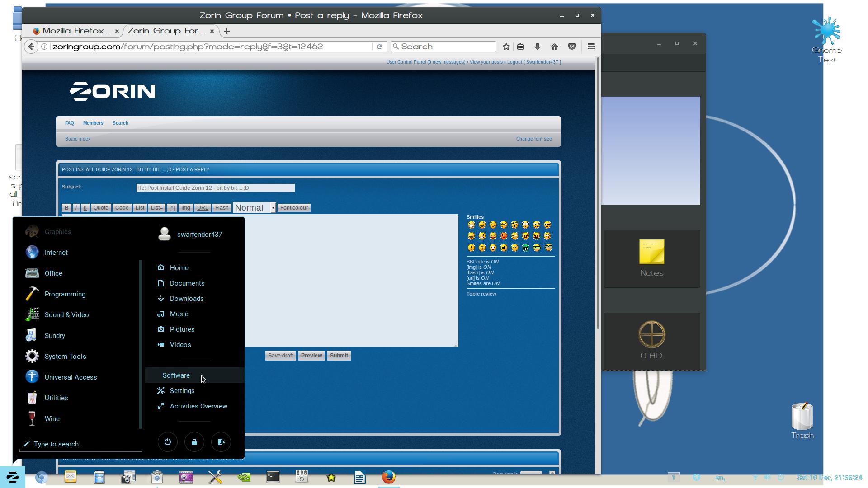Screen dimensions: 868x488
Task: Click the Pocket icon in toolbar
Action: point(571,47)
